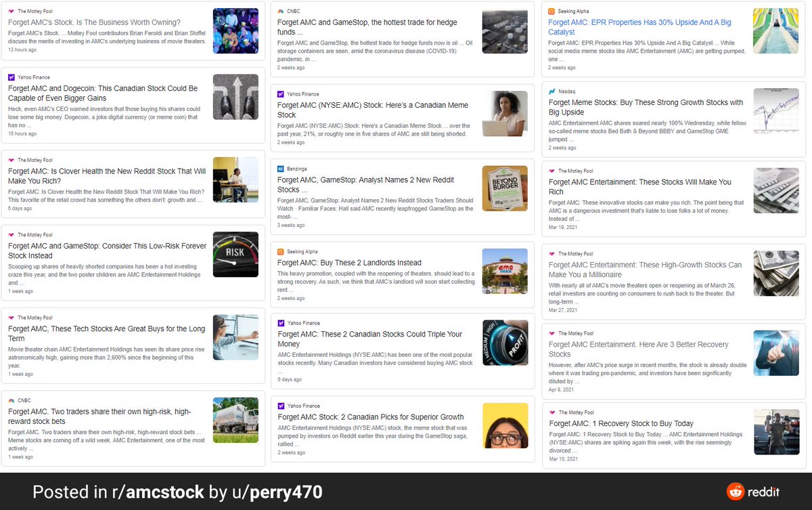
Task: Click the finger pointing at chart thumbnail
Action: [x=776, y=353]
